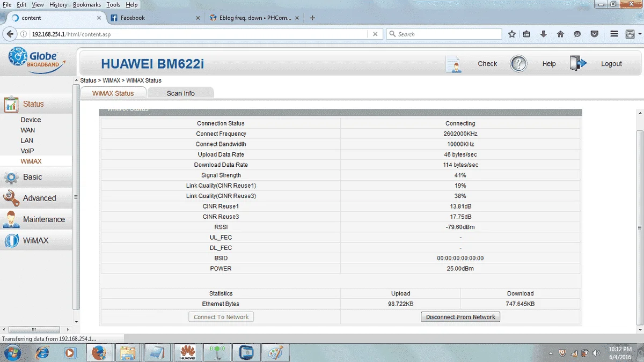Image resolution: width=644 pixels, height=362 pixels.
Task: Expand the WiMAX sidebar section
Action: click(36, 240)
